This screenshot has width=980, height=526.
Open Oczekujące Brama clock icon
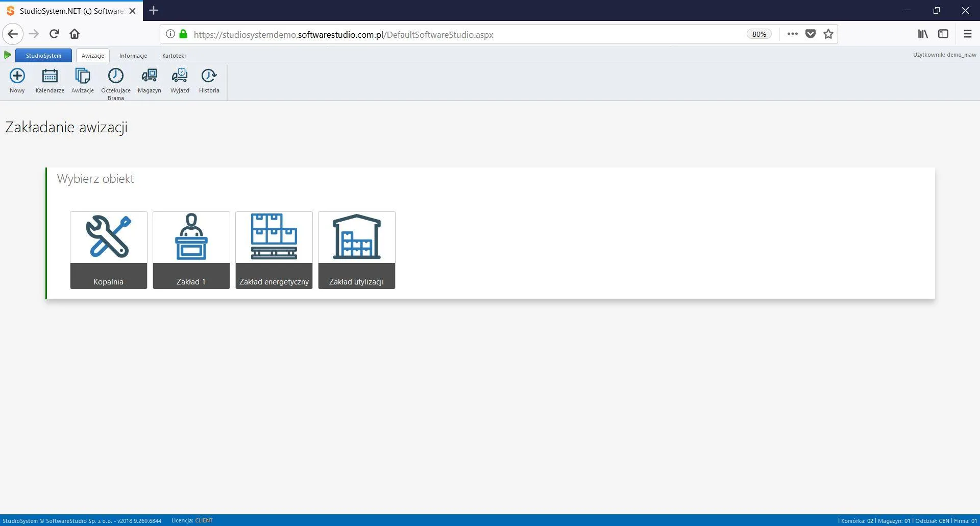[x=115, y=76]
